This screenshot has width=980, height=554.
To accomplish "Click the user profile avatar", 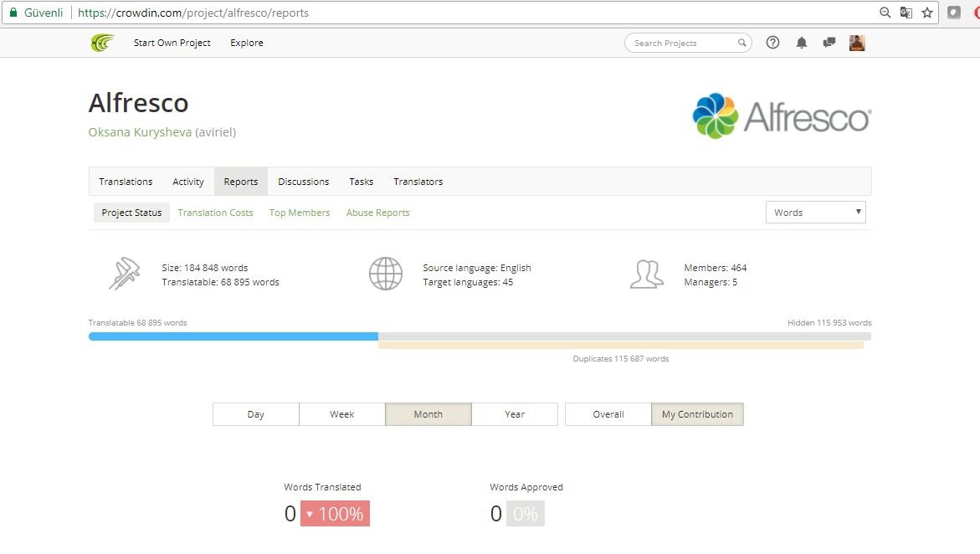I will (857, 43).
